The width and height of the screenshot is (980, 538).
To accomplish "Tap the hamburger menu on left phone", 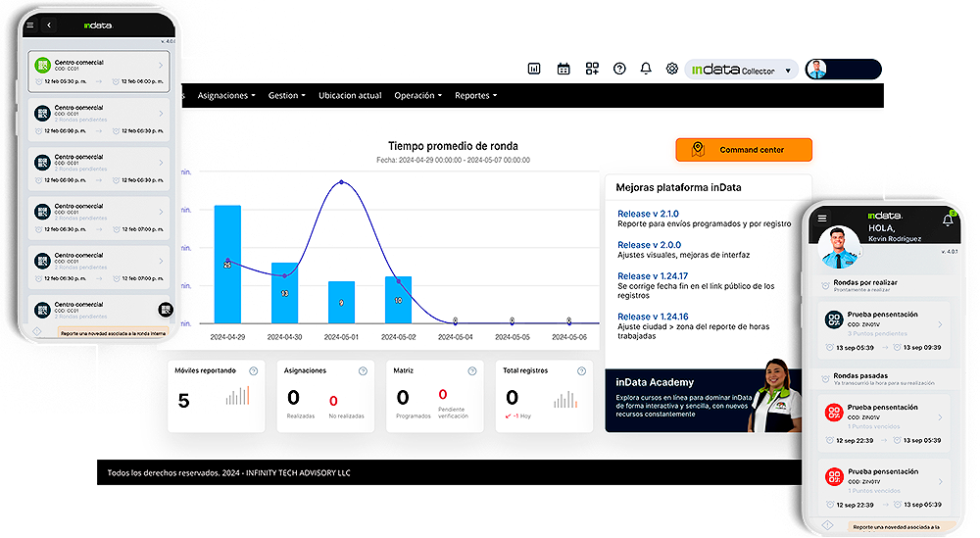I will (30, 24).
